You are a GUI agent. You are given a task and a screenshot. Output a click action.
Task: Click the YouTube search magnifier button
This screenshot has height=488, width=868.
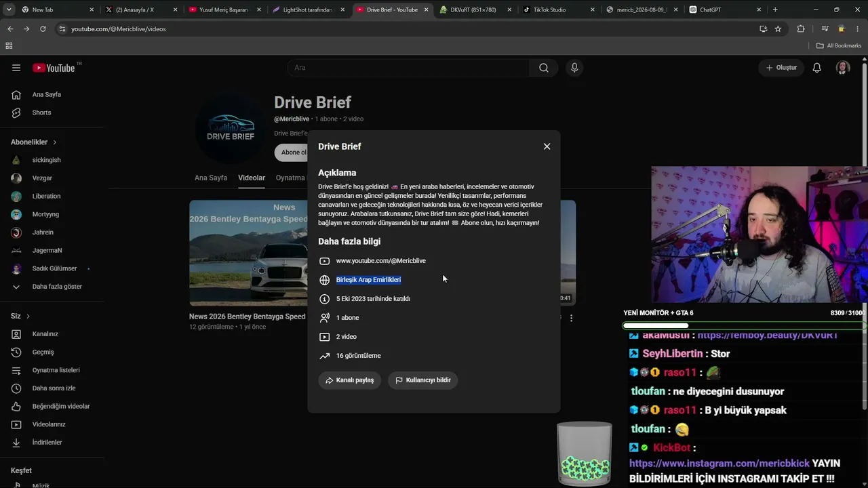click(544, 68)
